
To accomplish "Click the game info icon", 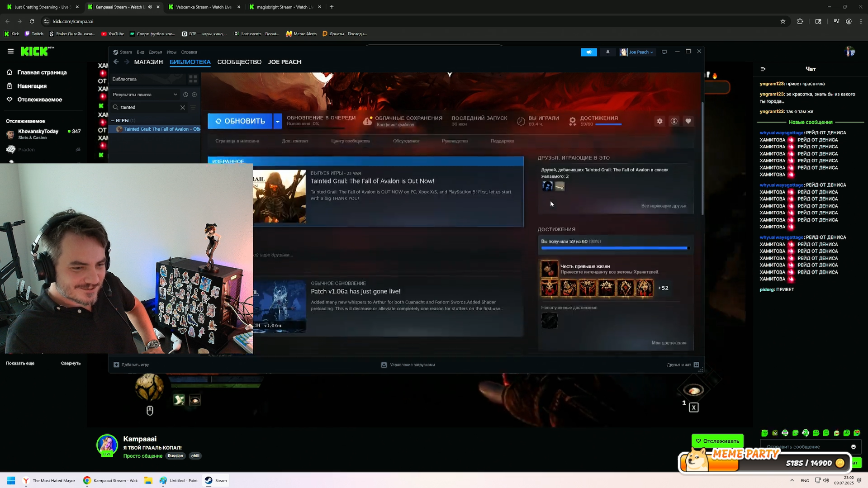I will tap(674, 121).
